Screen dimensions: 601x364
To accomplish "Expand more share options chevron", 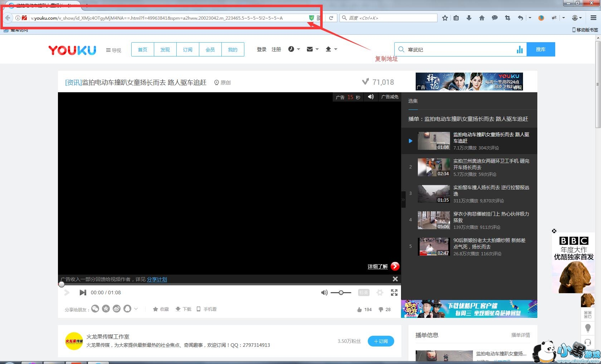I will click(136, 309).
